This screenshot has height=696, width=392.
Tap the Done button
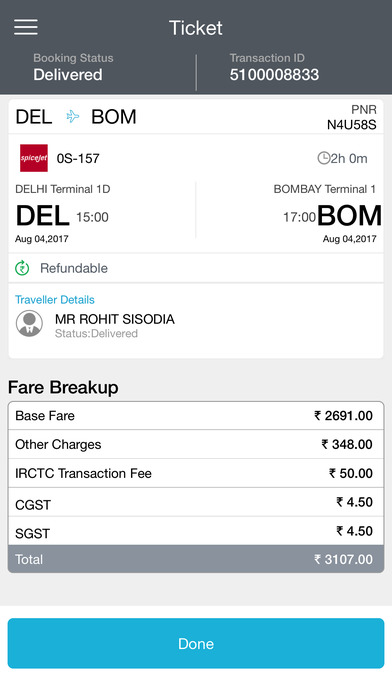tap(196, 643)
